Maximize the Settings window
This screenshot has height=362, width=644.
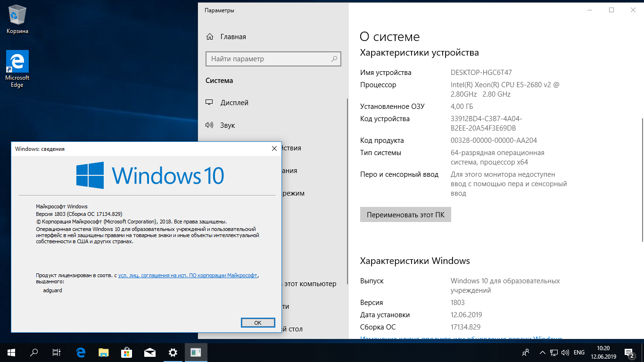[611, 10]
